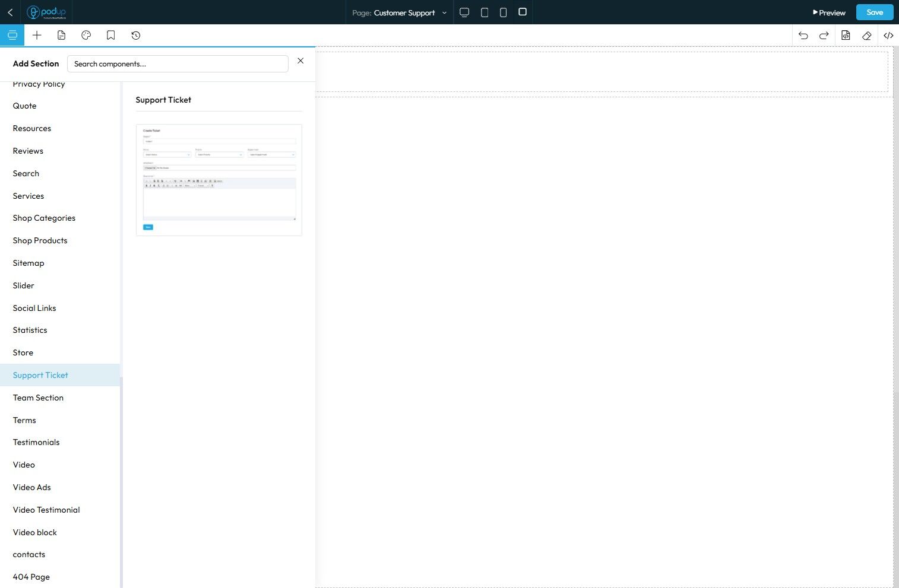Viewport: 899px width, 588px height.
Task: Go back using the left arrow
Action: 10,12
